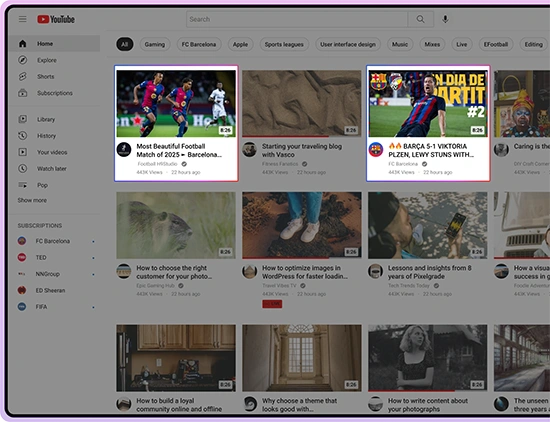This screenshot has height=422, width=550.
Task: Click the search magnifier button
Action: pyautogui.click(x=420, y=19)
